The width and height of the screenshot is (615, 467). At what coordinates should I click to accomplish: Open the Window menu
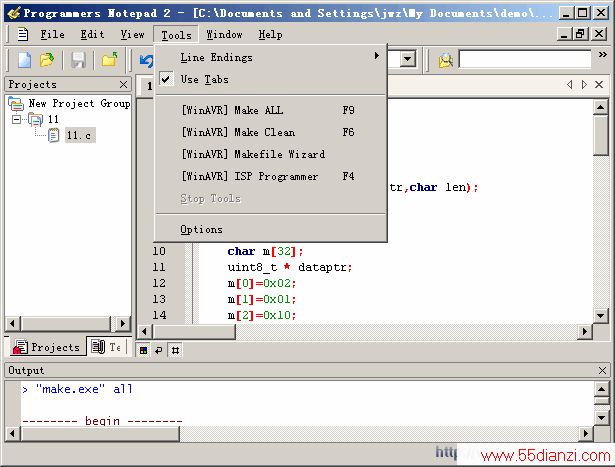pyautogui.click(x=224, y=35)
